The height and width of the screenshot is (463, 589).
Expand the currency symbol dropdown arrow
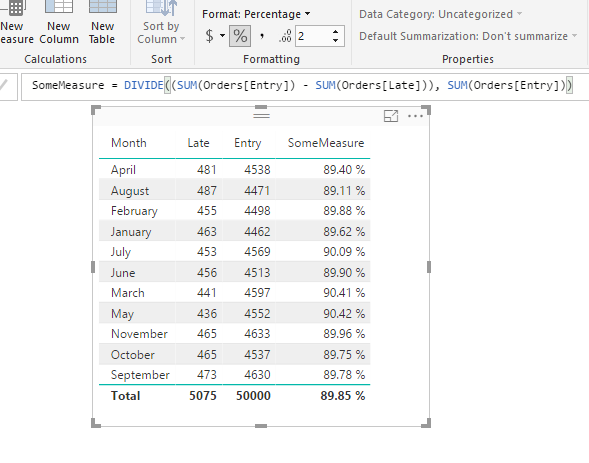point(222,36)
